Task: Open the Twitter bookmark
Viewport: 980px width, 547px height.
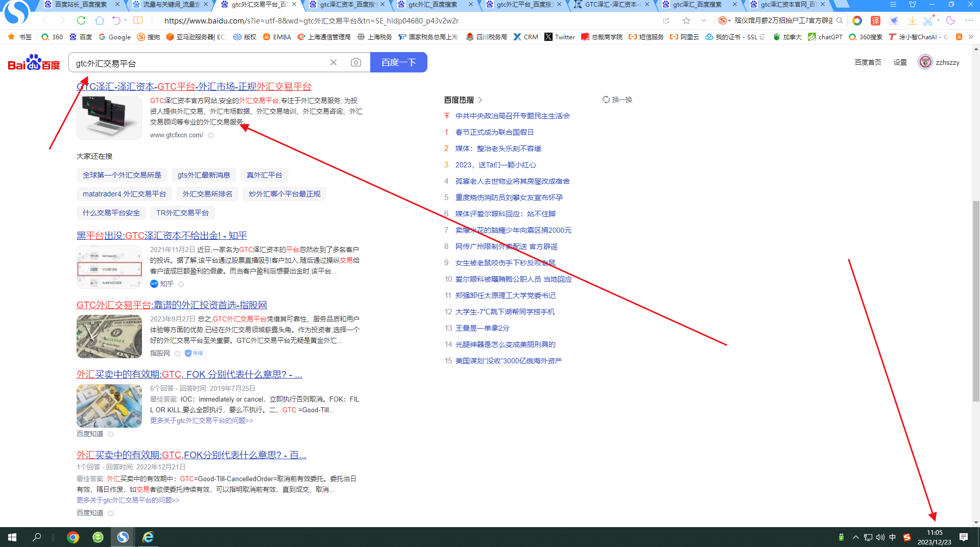Action: pyautogui.click(x=560, y=37)
